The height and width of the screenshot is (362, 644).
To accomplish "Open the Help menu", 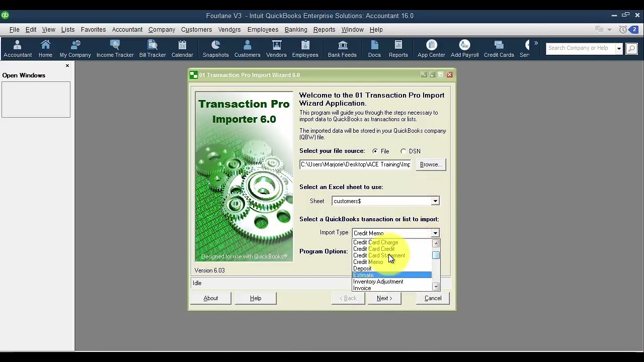I will pos(376,30).
